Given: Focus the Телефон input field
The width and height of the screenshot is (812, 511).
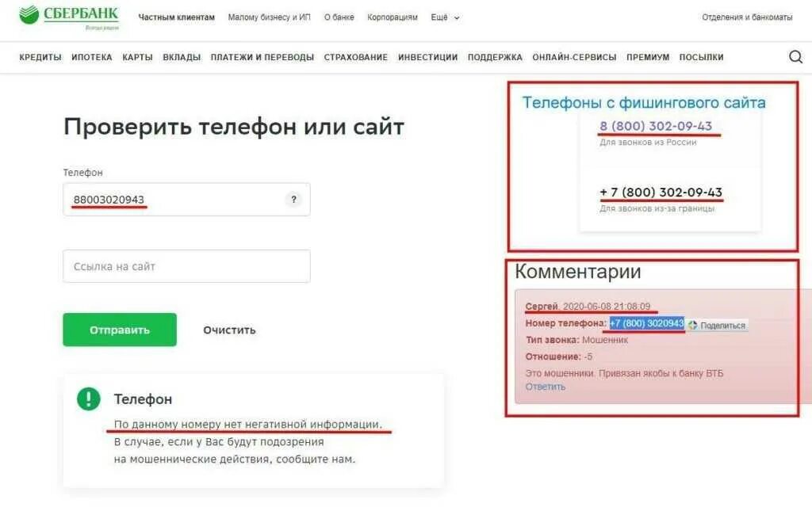Looking at the screenshot, I should click(186, 199).
